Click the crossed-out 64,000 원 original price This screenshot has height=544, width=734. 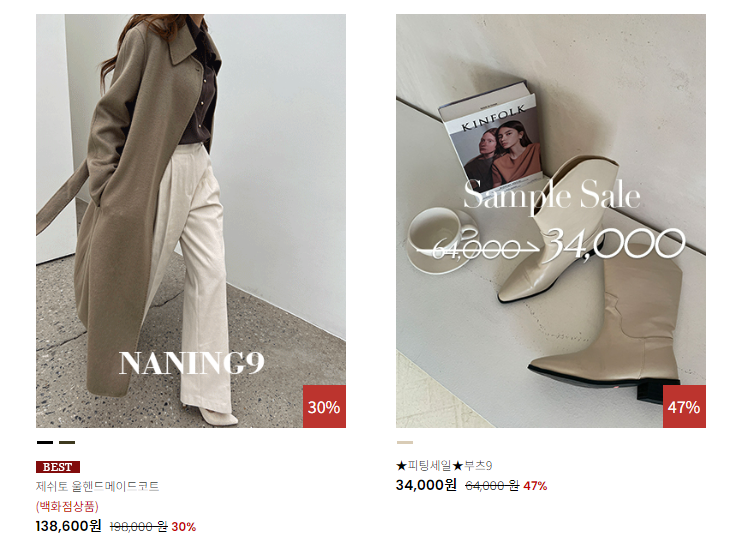492,486
